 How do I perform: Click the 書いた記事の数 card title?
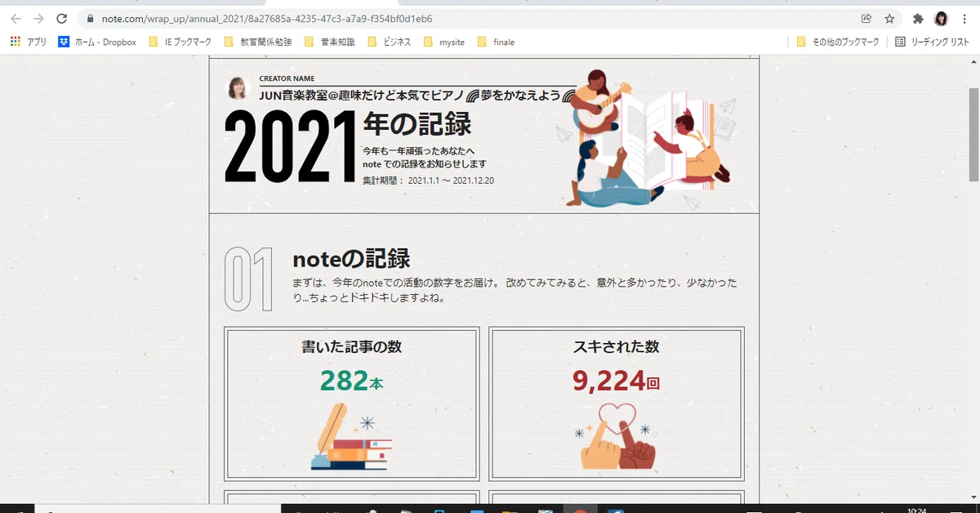tap(351, 346)
